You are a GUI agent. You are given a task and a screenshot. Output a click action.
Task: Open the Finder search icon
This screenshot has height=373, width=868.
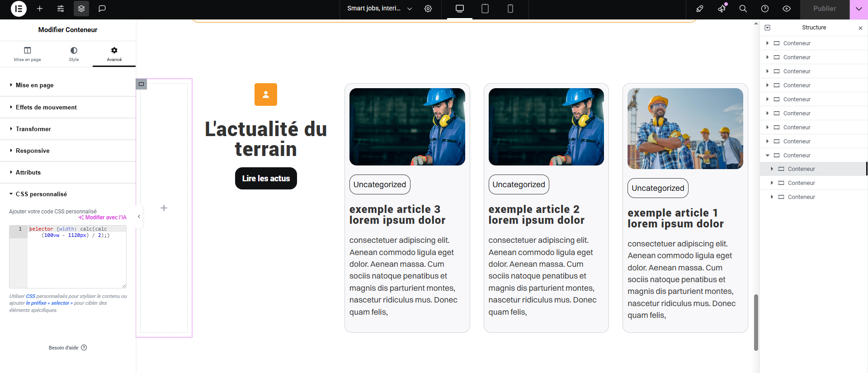click(743, 9)
